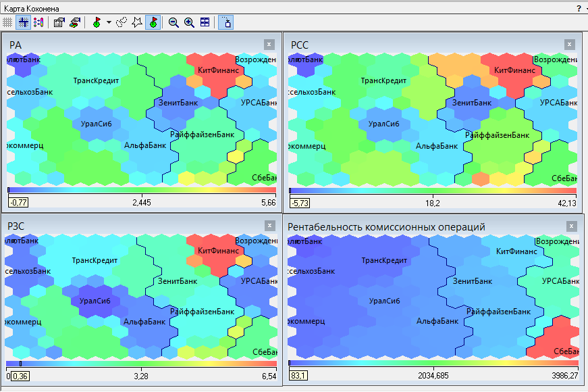Click the color scale bar under РЗС map

tap(141, 364)
